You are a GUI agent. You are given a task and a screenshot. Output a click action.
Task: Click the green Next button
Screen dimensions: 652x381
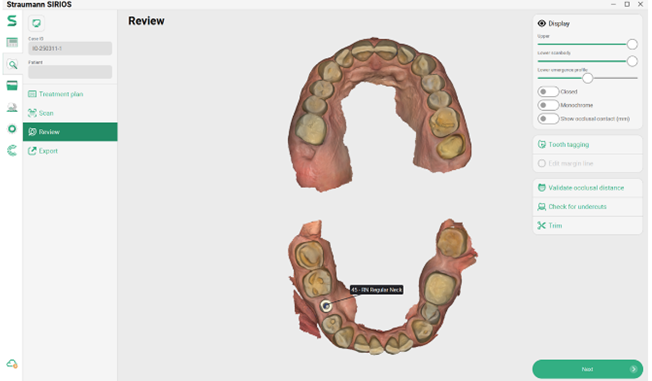pos(587,369)
